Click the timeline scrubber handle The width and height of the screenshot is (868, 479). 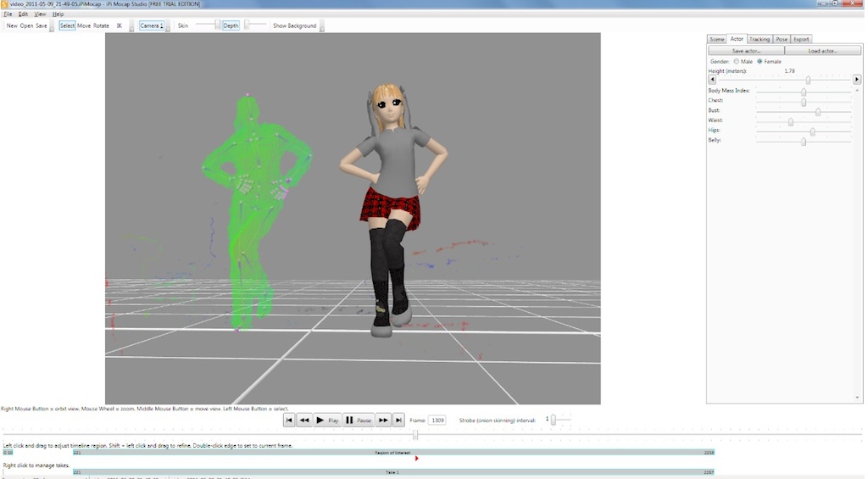415,435
